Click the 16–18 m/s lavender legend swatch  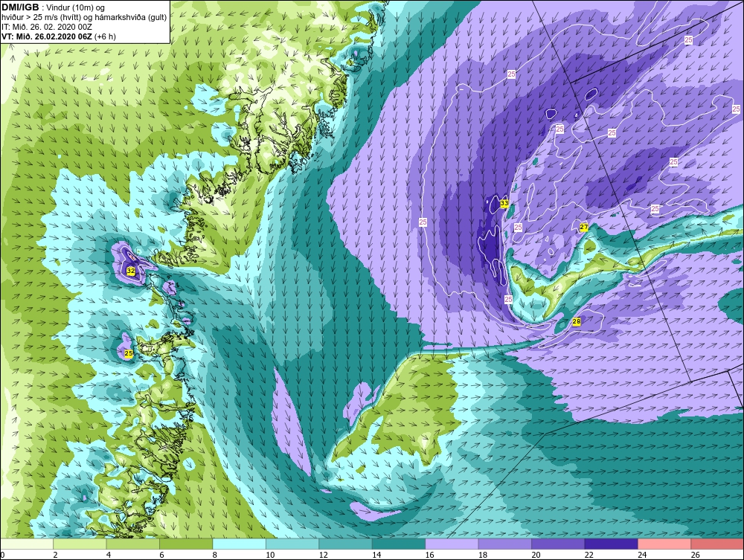[x=452, y=544]
